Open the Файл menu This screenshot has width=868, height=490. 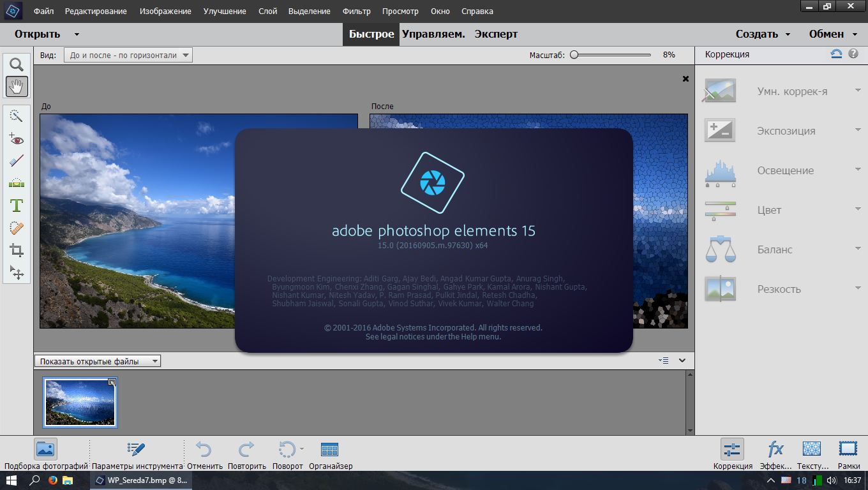click(x=43, y=11)
